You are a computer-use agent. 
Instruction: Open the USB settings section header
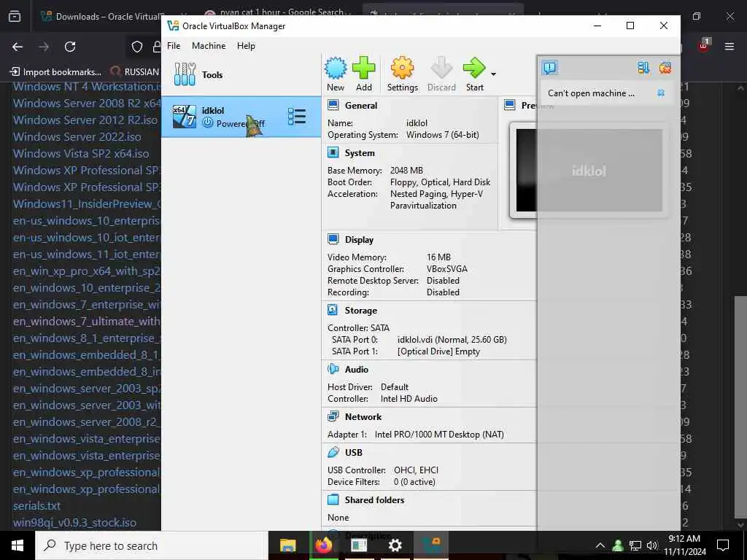coord(354,452)
